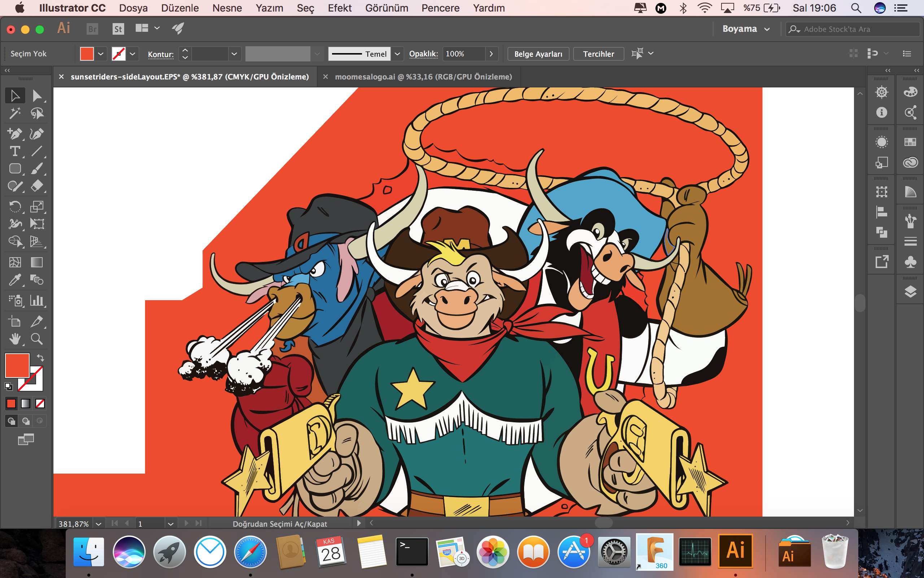Choose the Lasso tool
This screenshot has width=924, height=578.
37,113
